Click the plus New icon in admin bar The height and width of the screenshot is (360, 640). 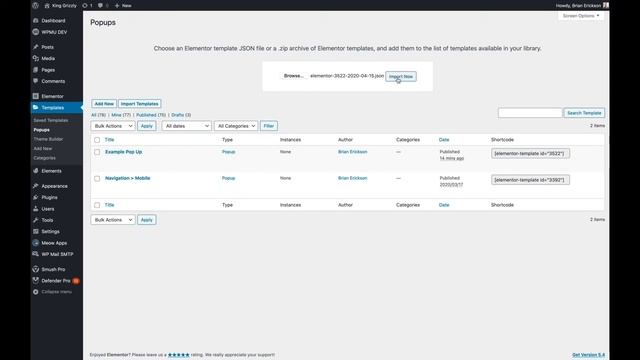(x=117, y=6)
